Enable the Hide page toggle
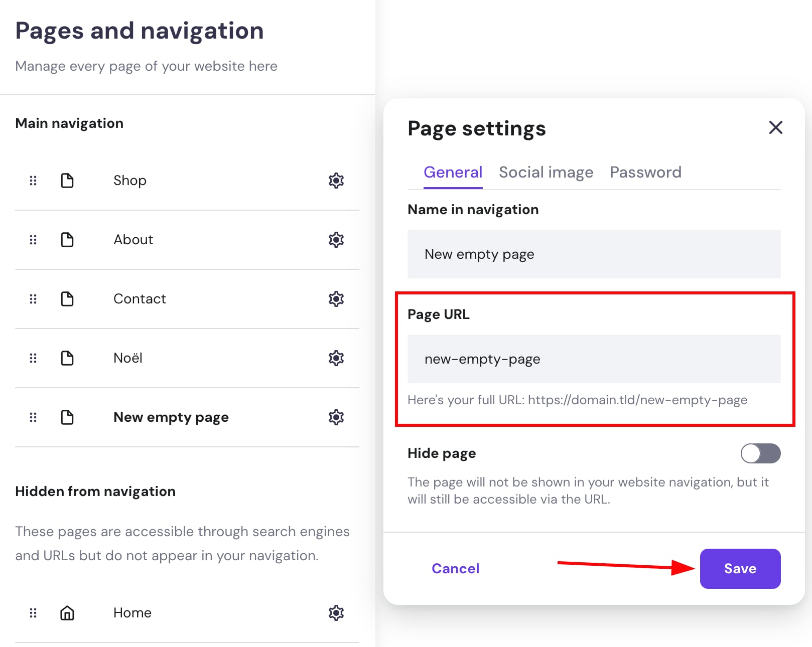Screen dimensions: 812x647 click(x=760, y=453)
